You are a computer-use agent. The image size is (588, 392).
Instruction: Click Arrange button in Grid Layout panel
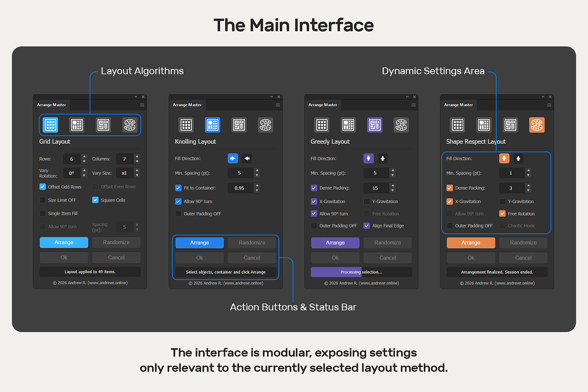tap(64, 243)
